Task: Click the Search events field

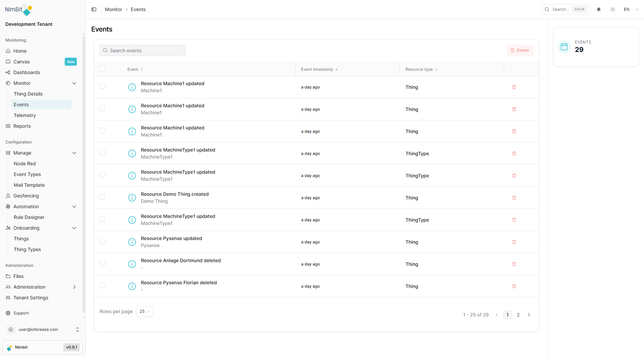Action: tap(143, 51)
